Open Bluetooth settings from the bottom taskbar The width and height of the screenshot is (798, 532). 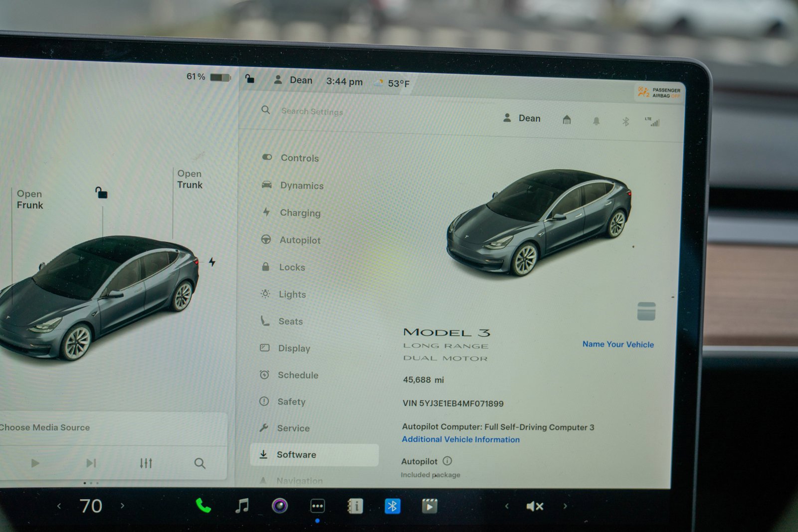point(393,506)
